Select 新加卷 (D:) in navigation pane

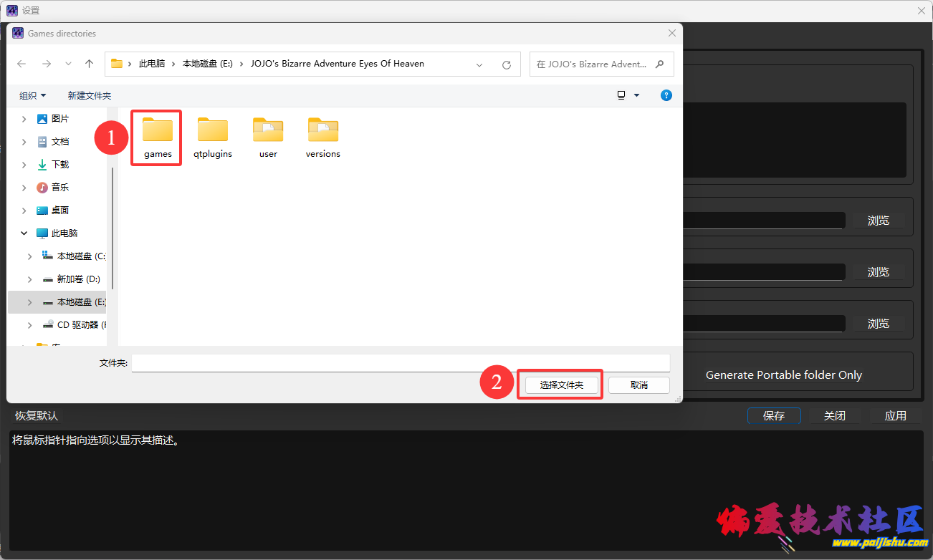(x=78, y=279)
